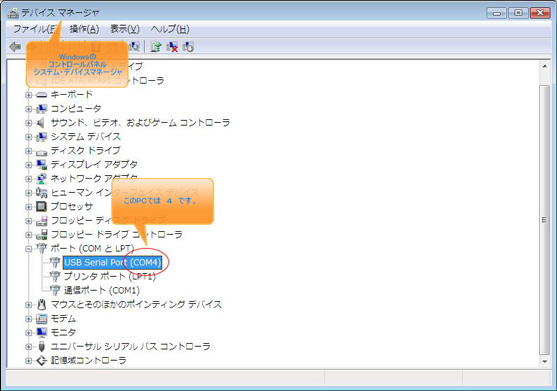Expand the モデム node
Viewport: 557px width, 391px height.
[28, 319]
